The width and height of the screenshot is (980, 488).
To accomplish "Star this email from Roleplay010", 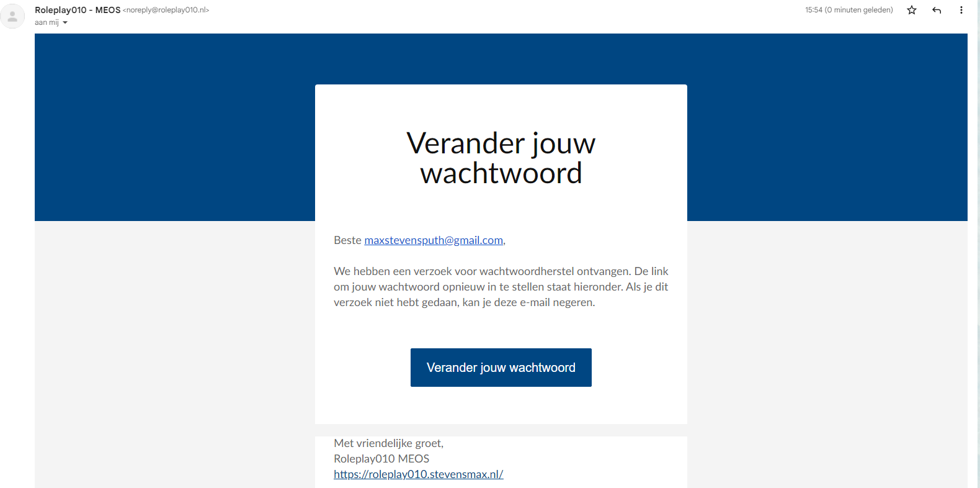I will coord(911,10).
